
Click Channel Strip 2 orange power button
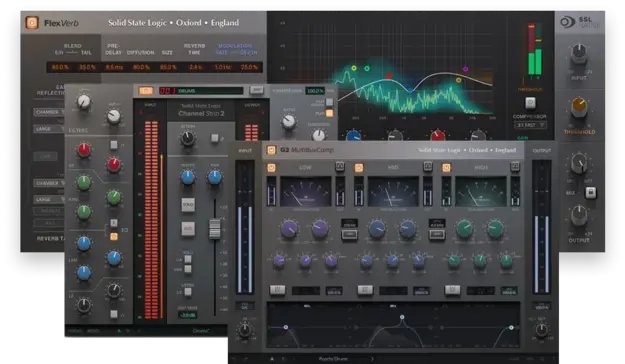[x=145, y=91]
